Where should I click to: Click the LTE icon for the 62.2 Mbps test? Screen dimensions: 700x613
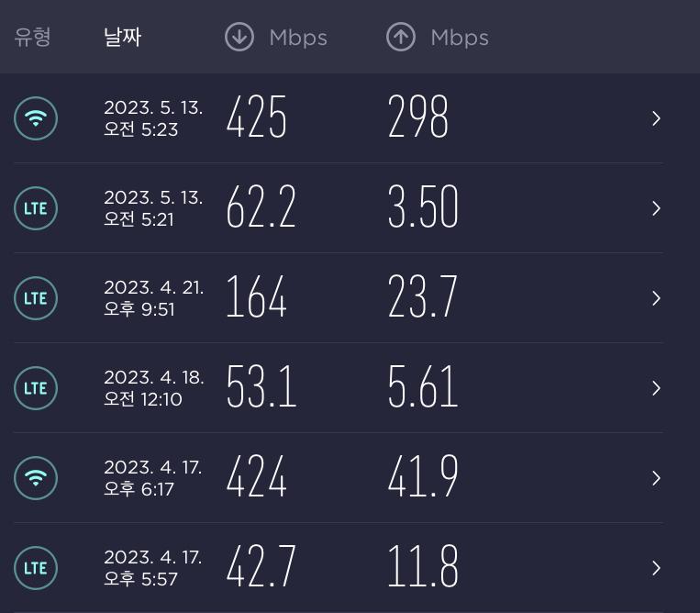[x=36, y=208]
